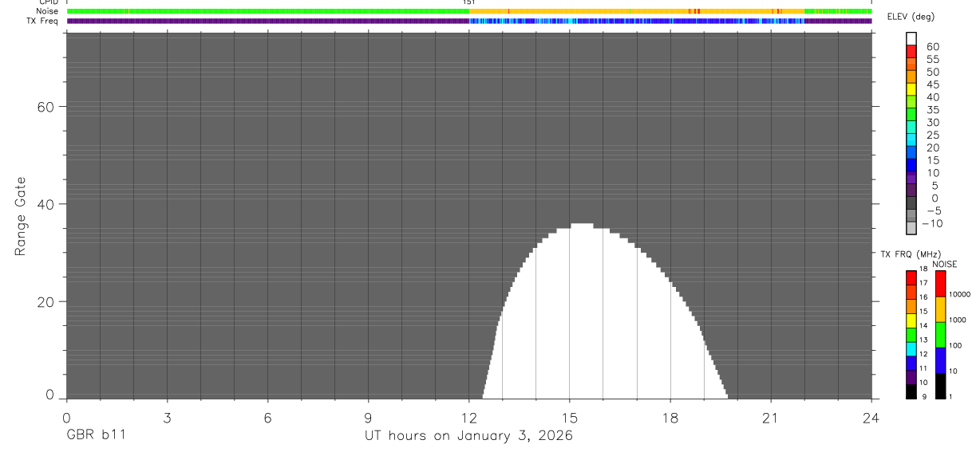Select the '60' label on the ELEV scale

[932, 47]
